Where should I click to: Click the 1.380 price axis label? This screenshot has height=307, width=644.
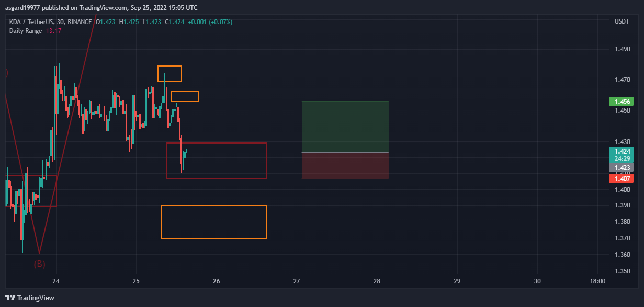[622, 222]
